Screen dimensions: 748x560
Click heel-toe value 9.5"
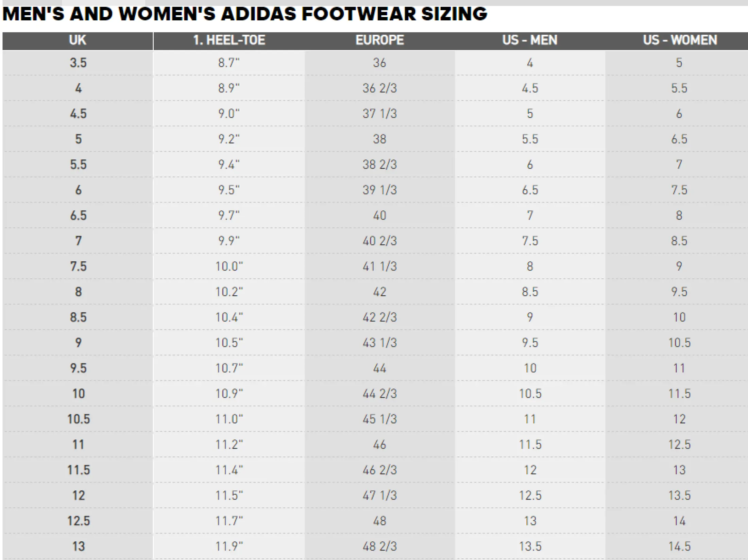point(229,190)
